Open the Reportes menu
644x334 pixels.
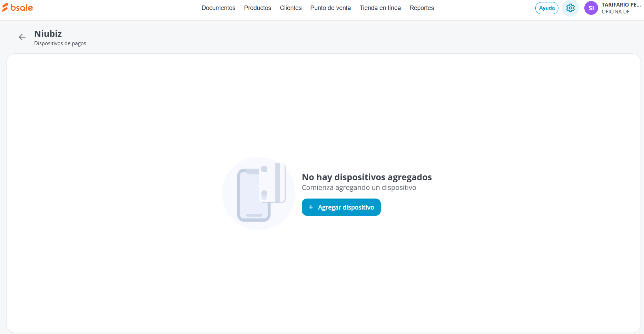[x=422, y=8]
